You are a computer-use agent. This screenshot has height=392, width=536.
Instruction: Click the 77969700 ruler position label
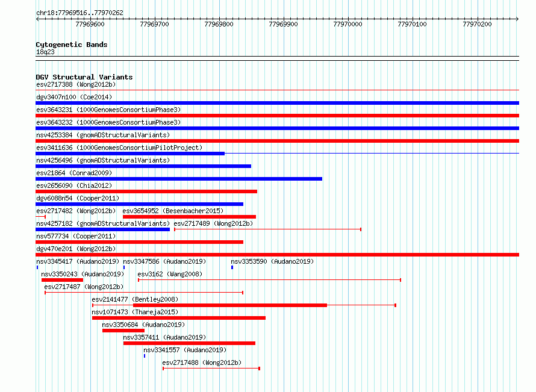pyautogui.click(x=155, y=24)
